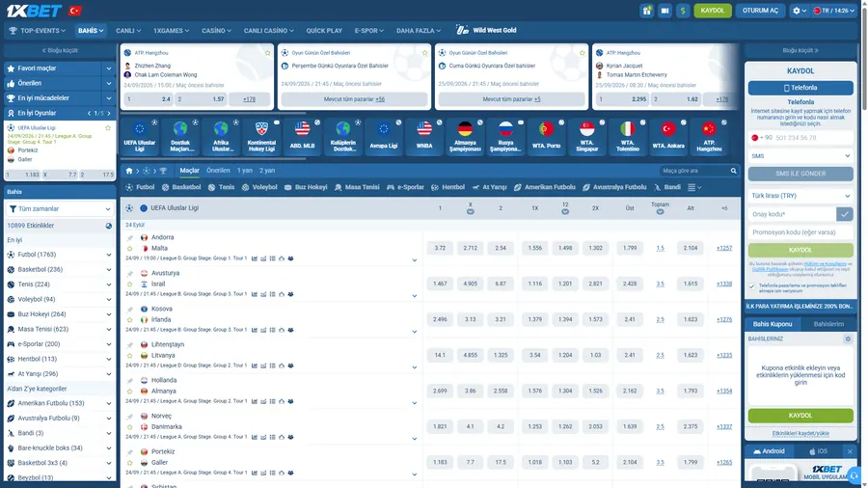Star the Hollanda vs Almanya match
The height and width of the screenshot is (488, 868).
(130, 392)
